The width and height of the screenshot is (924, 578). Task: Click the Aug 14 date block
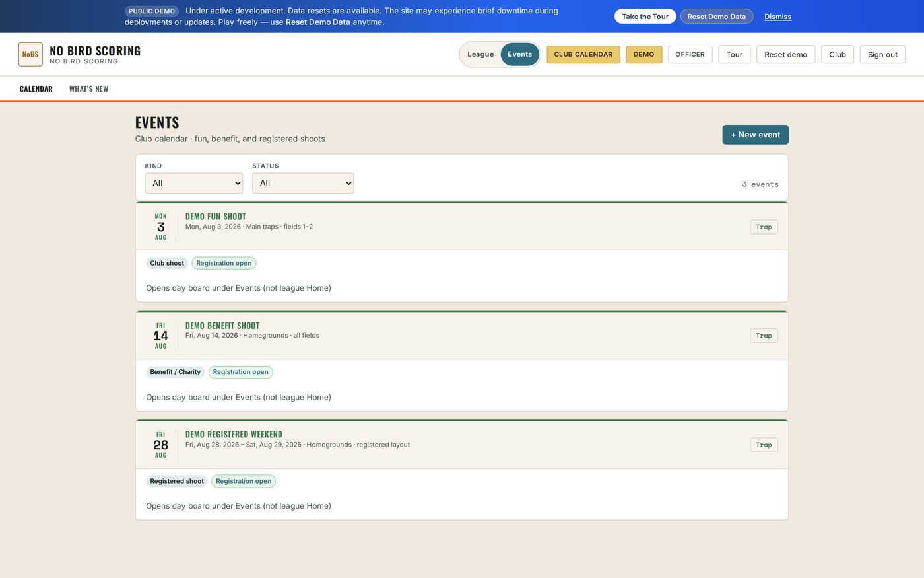pyautogui.click(x=160, y=336)
